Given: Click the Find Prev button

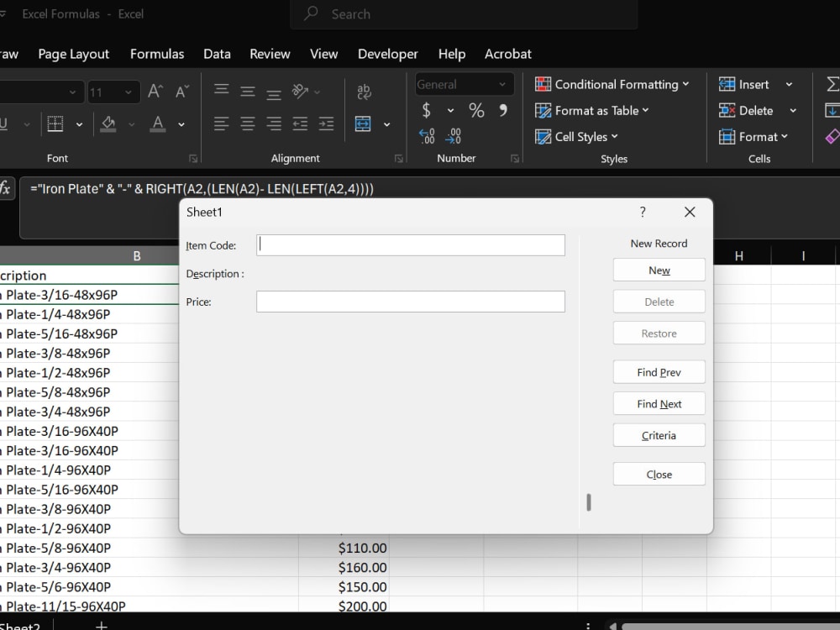Looking at the screenshot, I should tap(659, 372).
